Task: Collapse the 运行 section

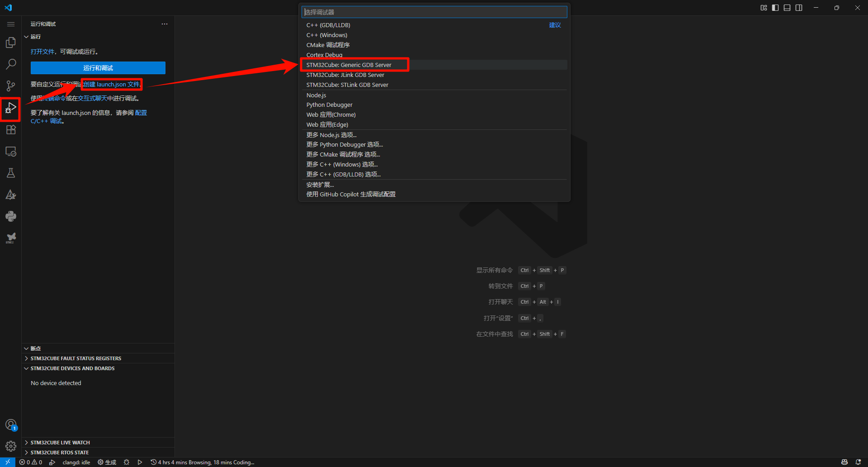Action: coord(98,37)
